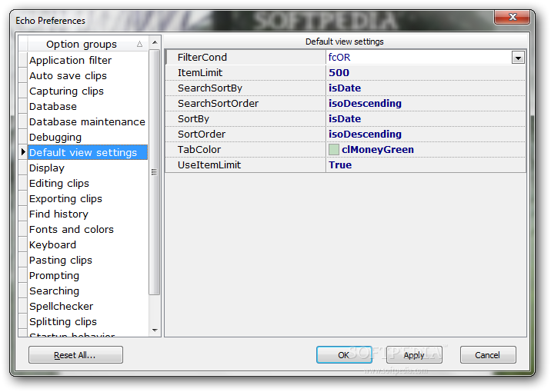Click SortOrder value isoDescending
Screen dimensions: 551x392
coord(365,134)
